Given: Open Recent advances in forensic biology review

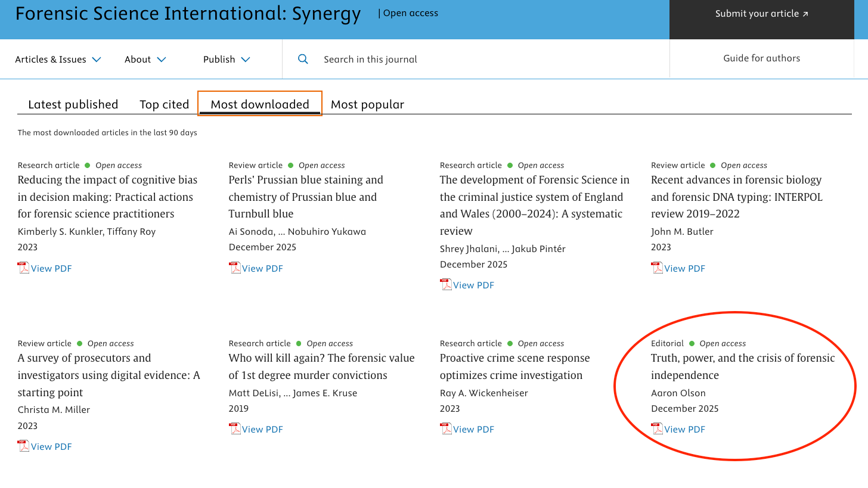Looking at the screenshot, I should [x=737, y=197].
